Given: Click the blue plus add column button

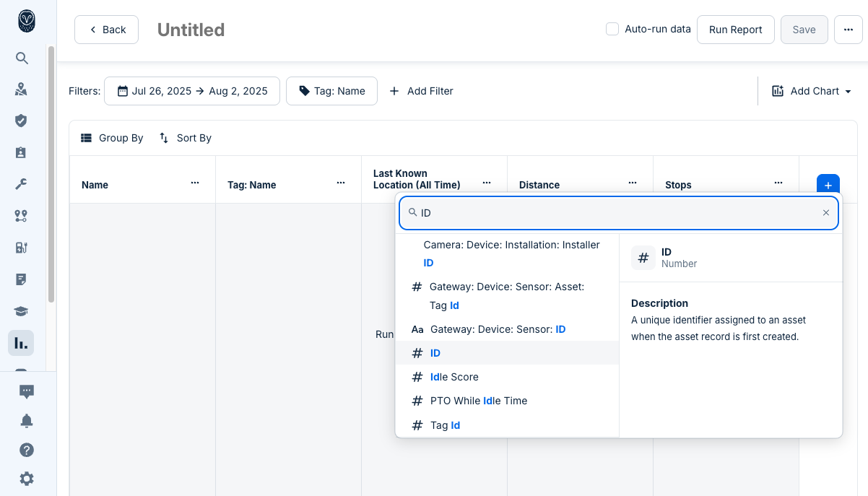Looking at the screenshot, I should 828,185.
